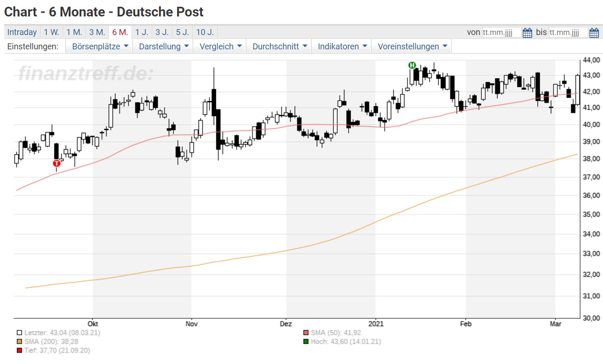Image resolution: width=603 pixels, height=364 pixels.
Task: Click the 'Letzter: 43,04 (08.03.21)' legend text
Action: [62, 333]
